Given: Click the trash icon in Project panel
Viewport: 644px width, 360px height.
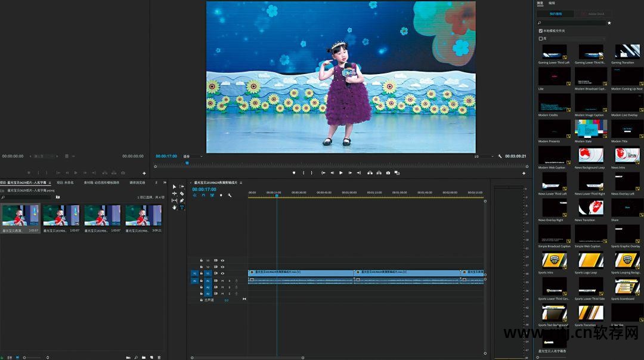Looking at the screenshot, I should 159,357.
